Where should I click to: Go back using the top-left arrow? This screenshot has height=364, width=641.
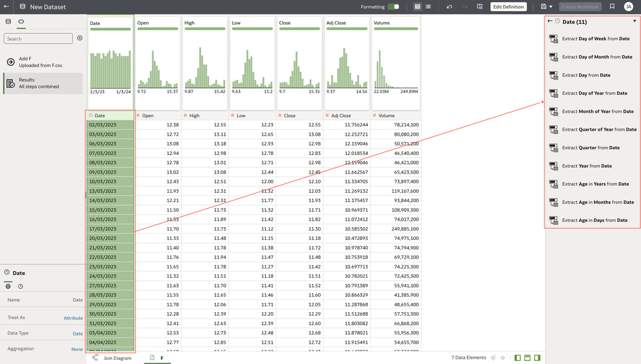point(6,6)
